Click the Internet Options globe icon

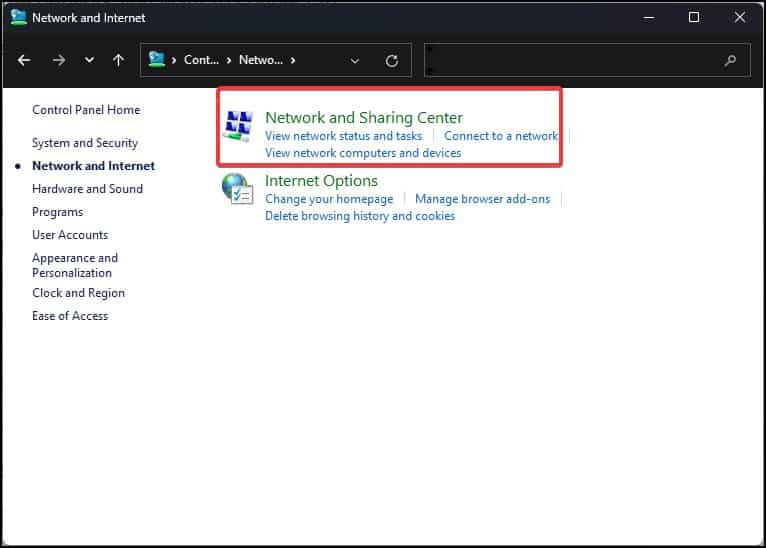(237, 189)
